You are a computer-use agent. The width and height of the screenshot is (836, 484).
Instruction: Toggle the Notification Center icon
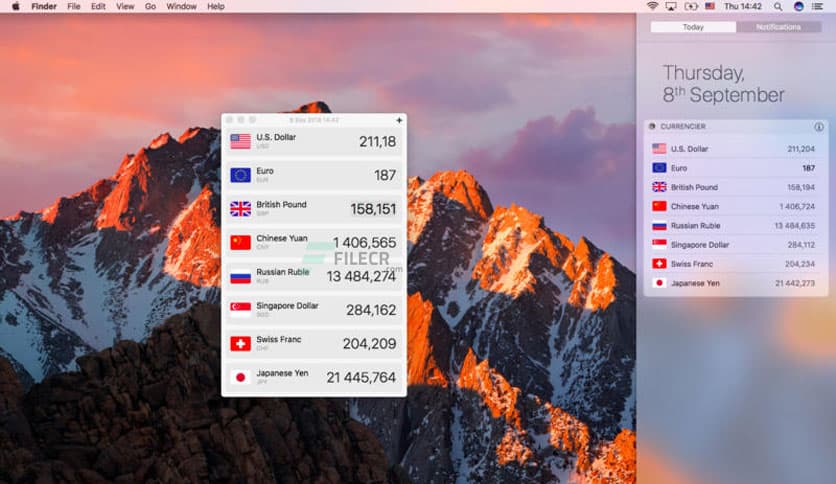[817, 6]
